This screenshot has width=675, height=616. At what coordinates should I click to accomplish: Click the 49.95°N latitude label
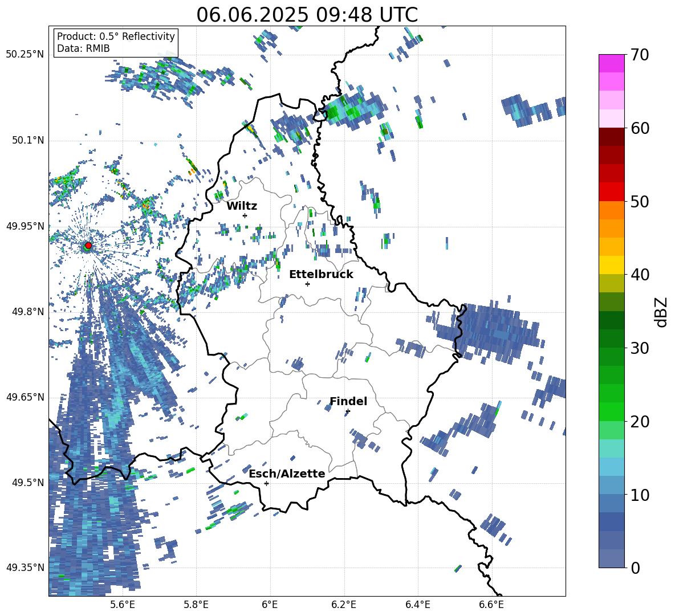[x=25, y=226]
